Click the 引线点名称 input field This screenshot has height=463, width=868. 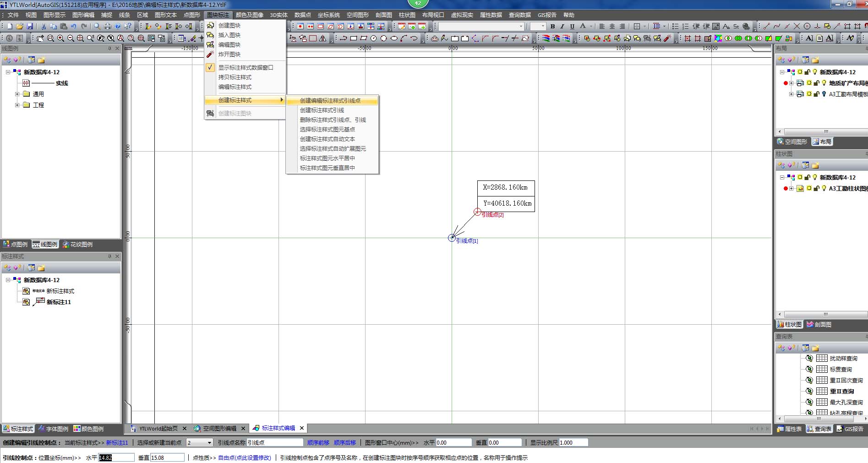[275, 442]
